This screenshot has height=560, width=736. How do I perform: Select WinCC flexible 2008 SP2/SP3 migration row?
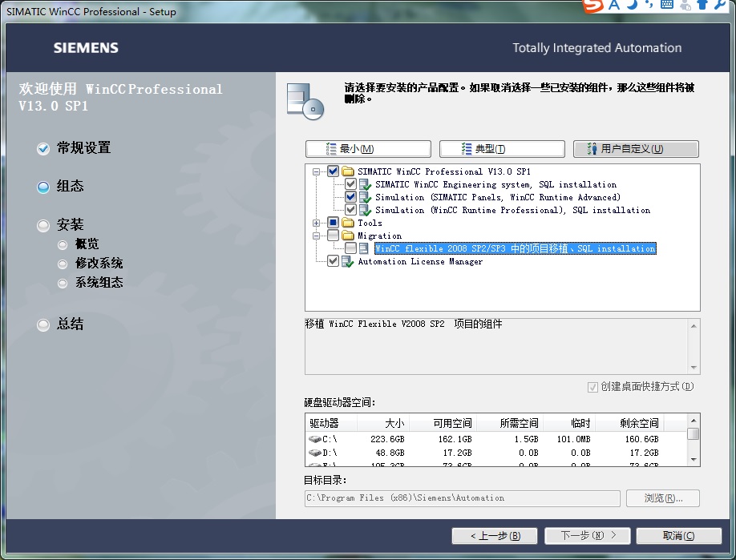click(x=515, y=248)
